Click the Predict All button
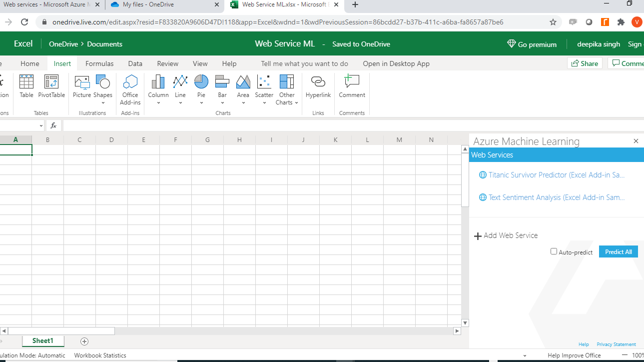The height and width of the screenshot is (362, 644). click(619, 251)
